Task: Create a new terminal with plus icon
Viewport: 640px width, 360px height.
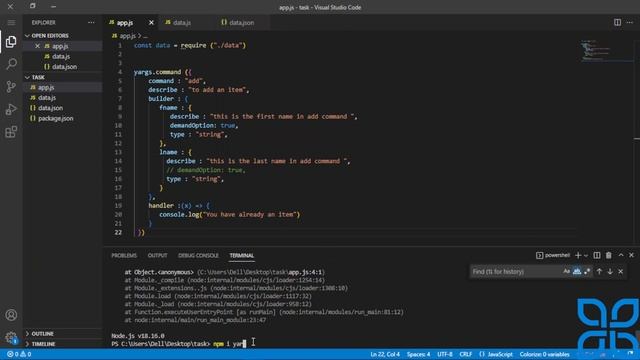Action: 578,255
